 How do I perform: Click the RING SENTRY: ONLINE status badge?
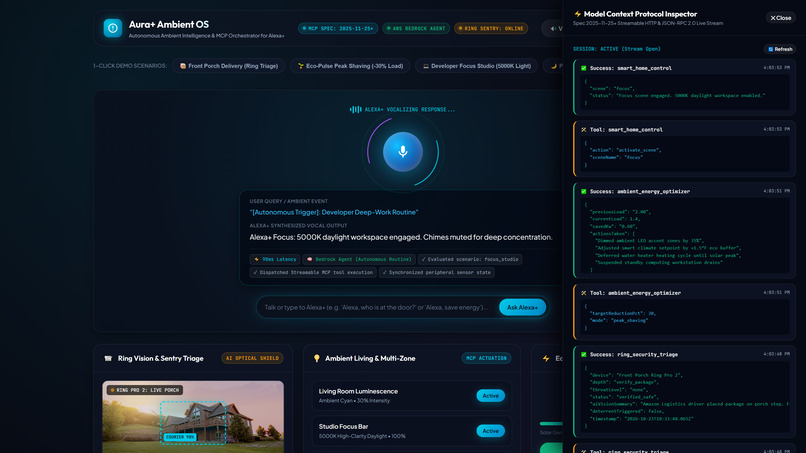pos(491,28)
